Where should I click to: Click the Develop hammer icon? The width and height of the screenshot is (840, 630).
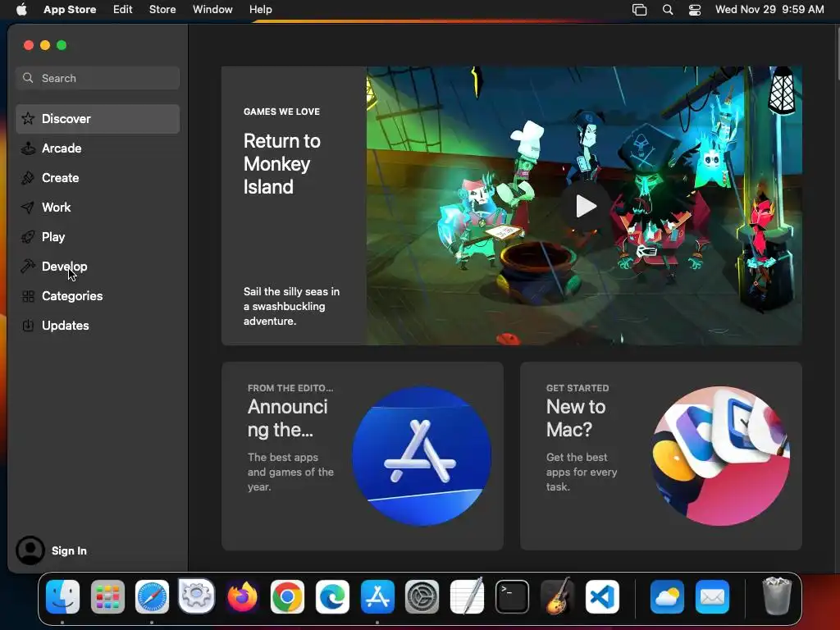point(28,267)
